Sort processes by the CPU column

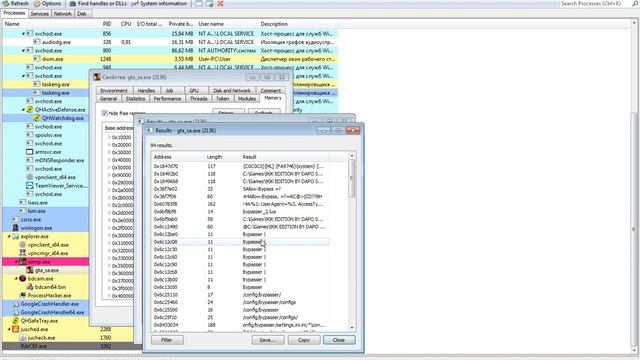tap(126, 24)
